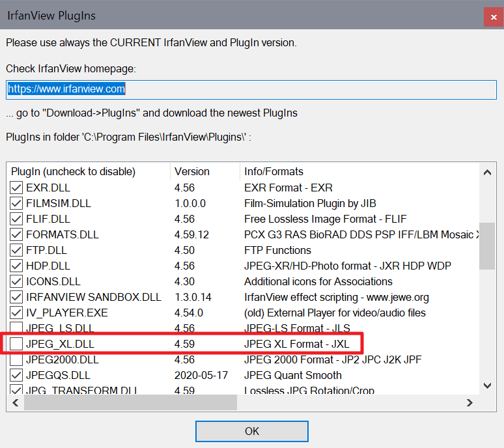The height and width of the screenshot is (448, 504).
Task: Click the horizontal scroll left arrow
Action: pyautogui.click(x=16, y=402)
